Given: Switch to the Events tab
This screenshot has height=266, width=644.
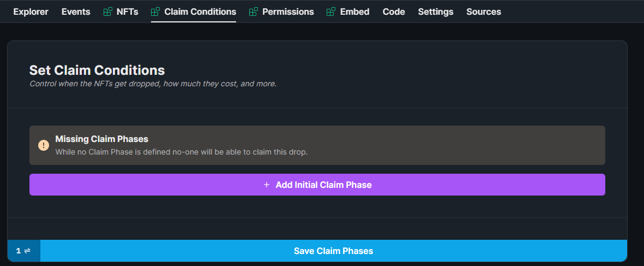Looking at the screenshot, I should 76,12.
